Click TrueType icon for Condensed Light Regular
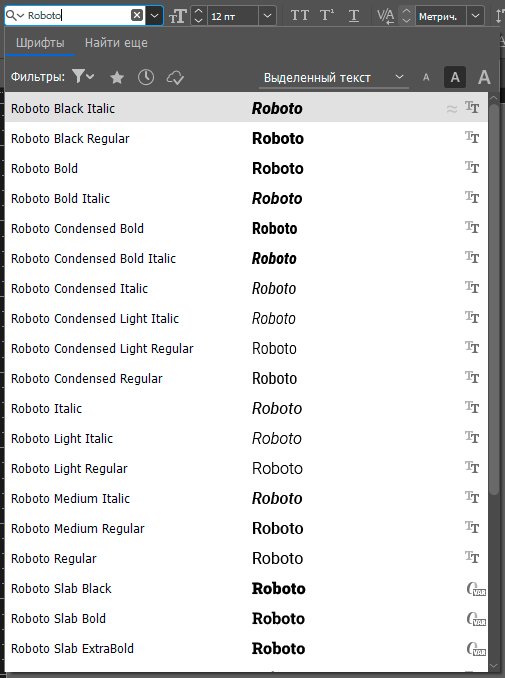Viewport: 505px width, 678px height. [472, 347]
